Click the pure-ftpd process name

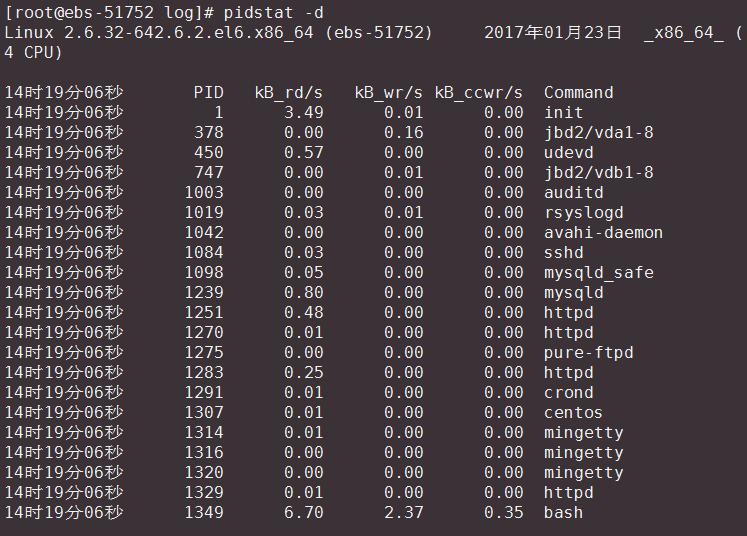click(589, 353)
